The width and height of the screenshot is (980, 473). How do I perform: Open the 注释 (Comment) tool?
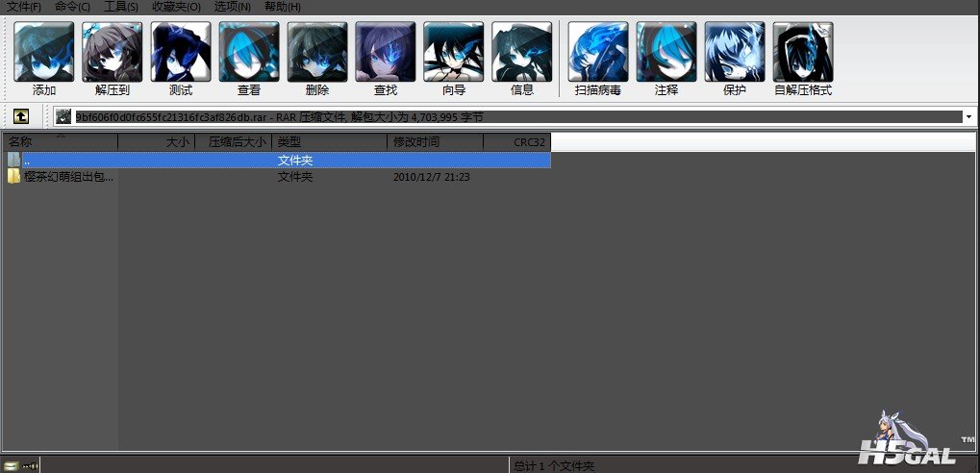pos(666,53)
